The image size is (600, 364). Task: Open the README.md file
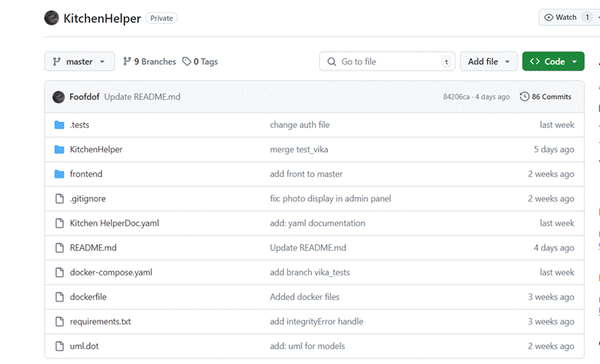pyautogui.click(x=93, y=247)
